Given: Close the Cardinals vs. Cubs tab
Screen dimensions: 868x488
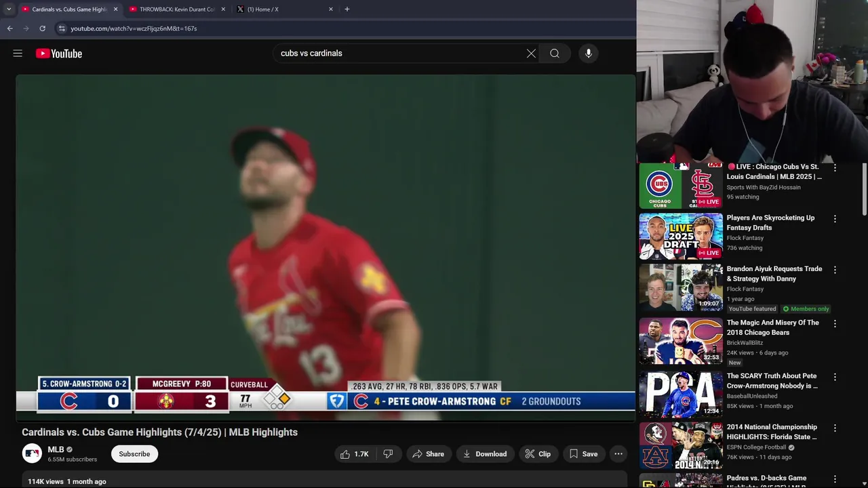Looking at the screenshot, I should coord(115,9).
